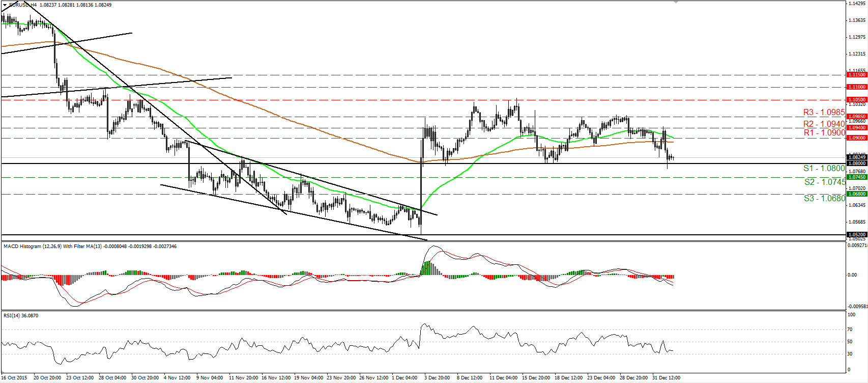
Task: Select the green 1.07450 price level tag
Action: pos(856,177)
